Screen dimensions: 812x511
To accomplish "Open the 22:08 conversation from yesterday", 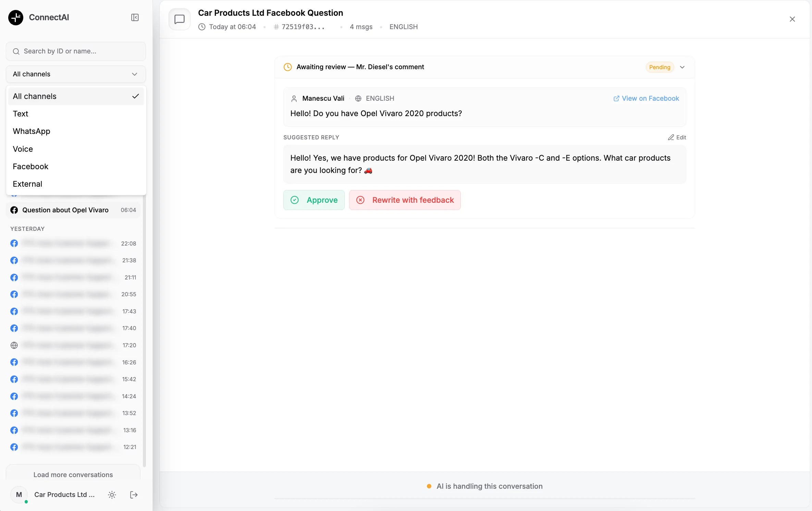I will (x=73, y=244).
